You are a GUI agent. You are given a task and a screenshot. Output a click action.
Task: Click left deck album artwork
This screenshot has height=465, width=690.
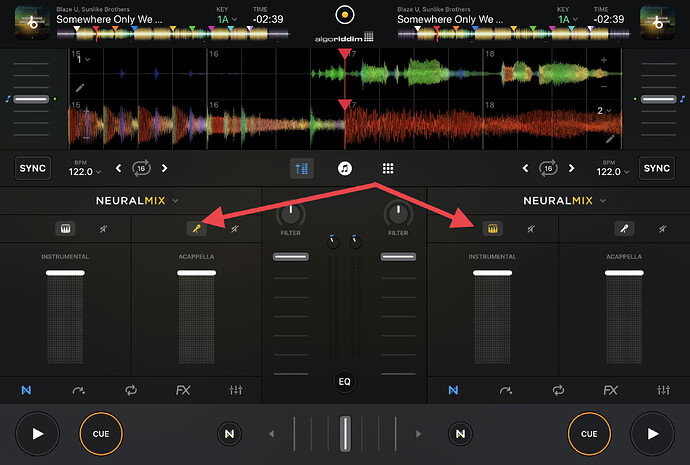click(x=32, y=23)
